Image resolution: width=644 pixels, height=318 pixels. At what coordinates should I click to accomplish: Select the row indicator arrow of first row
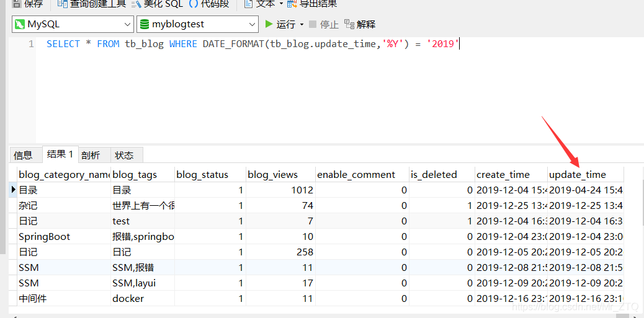(13, 190)
